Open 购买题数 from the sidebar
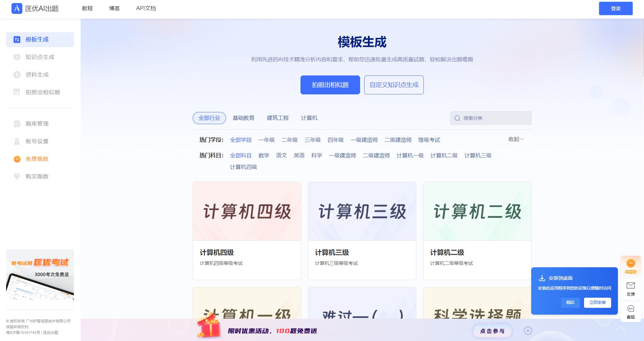The width and height of the screenshot is (644, 341). click(x=37, y=177)
